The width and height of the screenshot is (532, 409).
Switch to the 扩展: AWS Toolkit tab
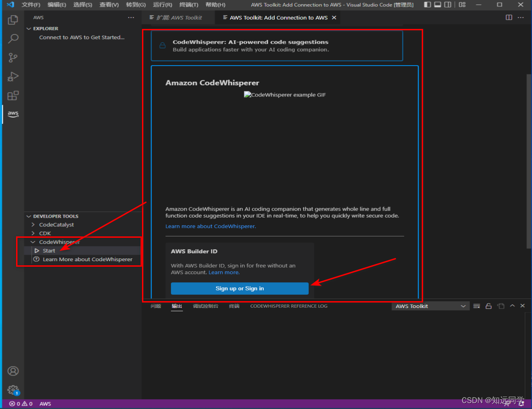point(179,17)
